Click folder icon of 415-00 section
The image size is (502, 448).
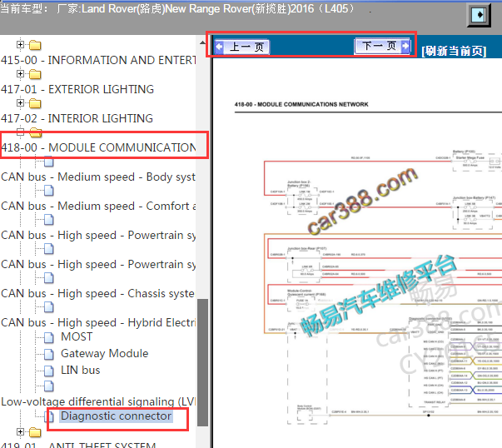(x=35, y=45)
